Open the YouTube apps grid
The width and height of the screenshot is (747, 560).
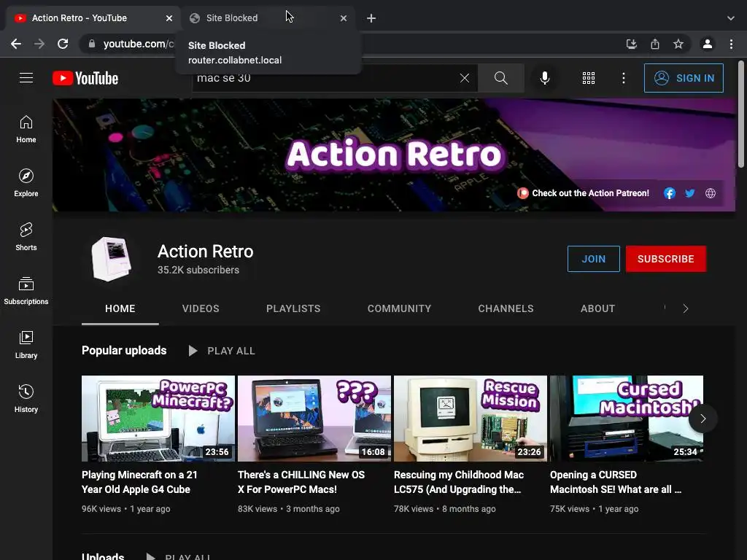tap(589, 78)
